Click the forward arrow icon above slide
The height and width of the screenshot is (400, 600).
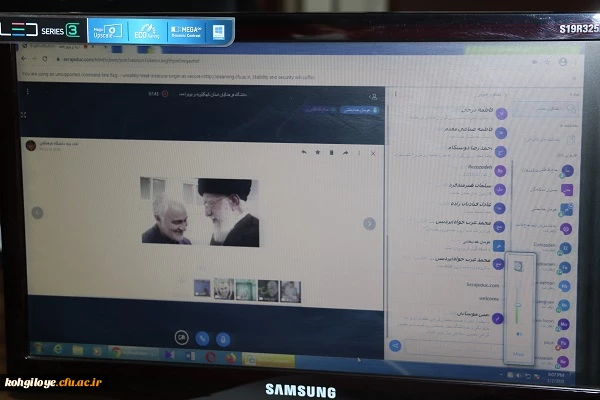tap(345, 152)
